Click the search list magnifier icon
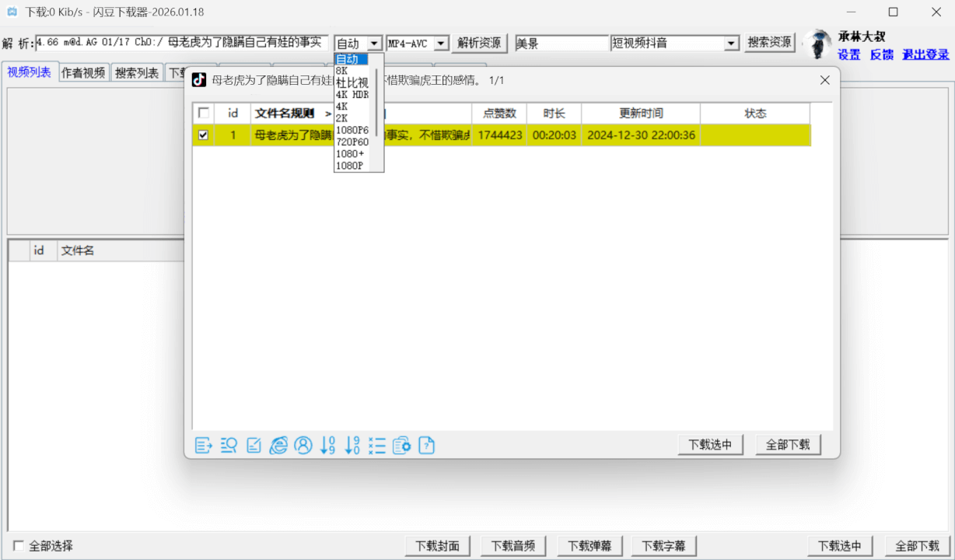The image size is (955, 560). tap(229, 446)
